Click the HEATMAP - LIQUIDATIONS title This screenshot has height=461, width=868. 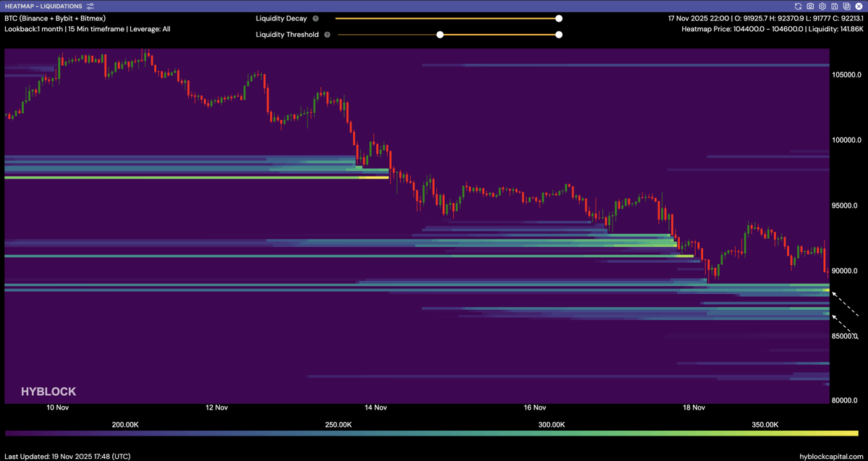(43, 6)
